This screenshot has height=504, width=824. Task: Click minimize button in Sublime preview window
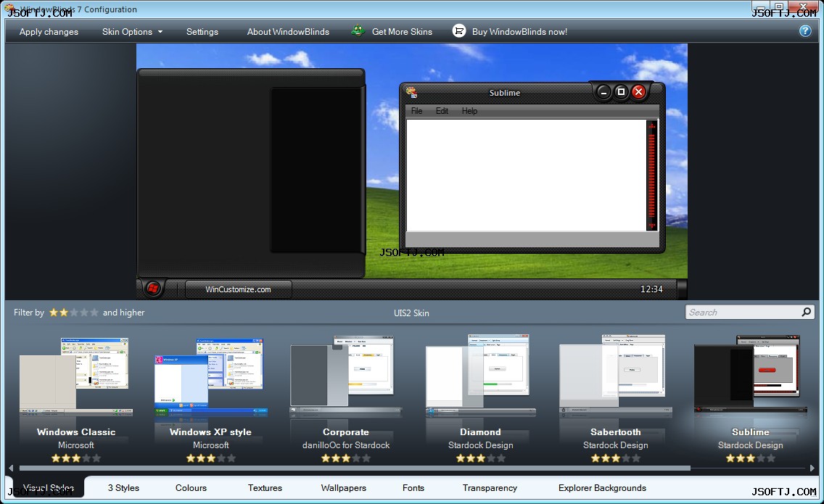(x=603, y=93)
